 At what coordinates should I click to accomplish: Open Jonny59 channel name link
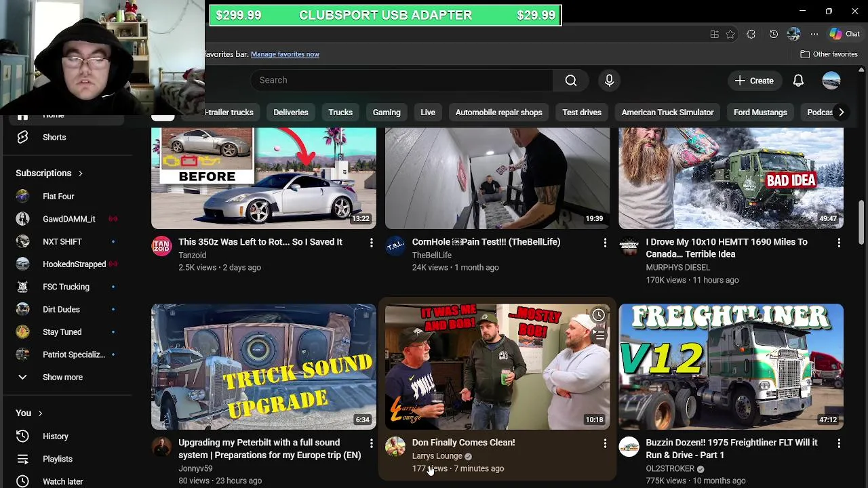point(195,468)
